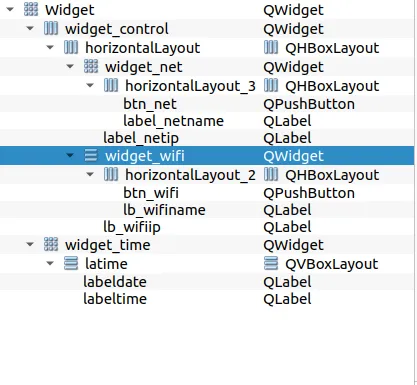Select the btn_net object row

click(x=207, y=104)
